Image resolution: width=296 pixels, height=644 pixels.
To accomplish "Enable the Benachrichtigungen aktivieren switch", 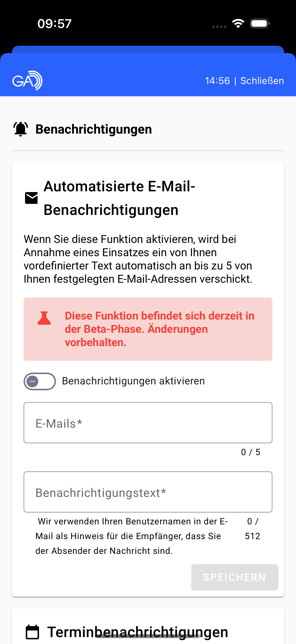I will (x=40, y=381).
